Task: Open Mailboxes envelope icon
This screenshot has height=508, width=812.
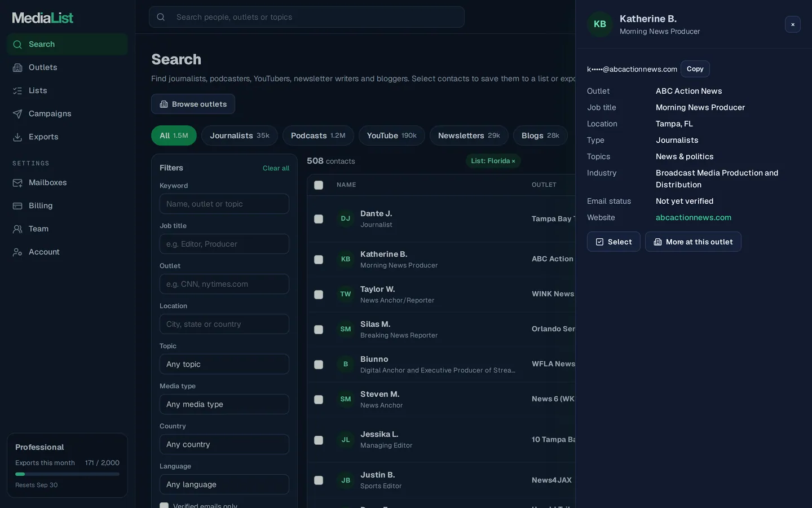Action: 17,182
